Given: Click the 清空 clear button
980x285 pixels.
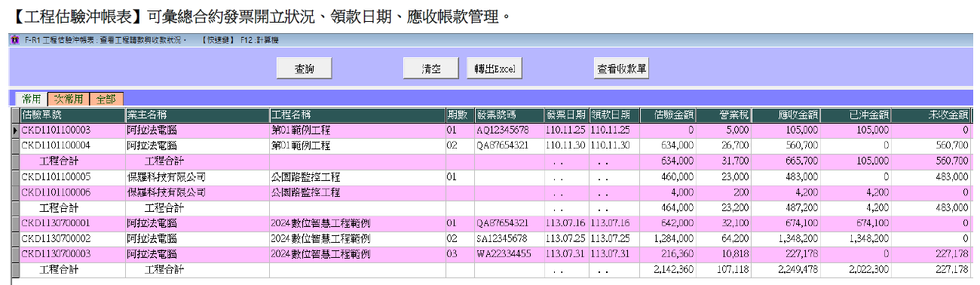Looking at the screenshot, I should 430,68.
